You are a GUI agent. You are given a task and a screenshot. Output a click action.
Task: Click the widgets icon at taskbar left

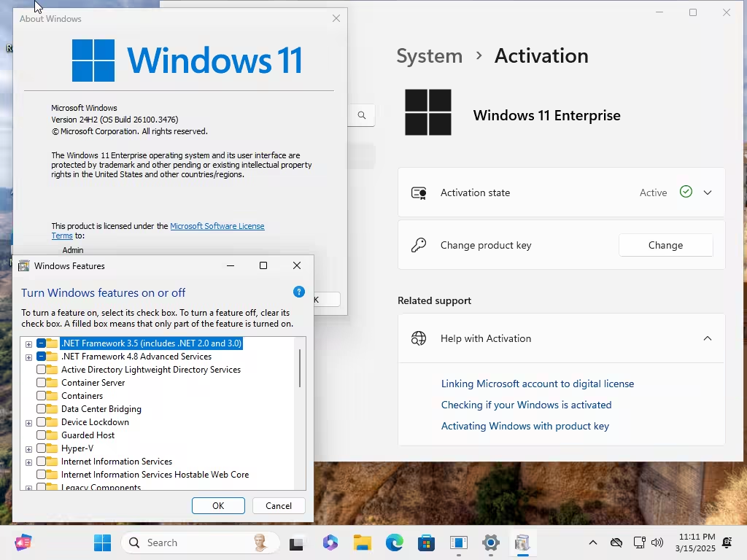(23, 542)
